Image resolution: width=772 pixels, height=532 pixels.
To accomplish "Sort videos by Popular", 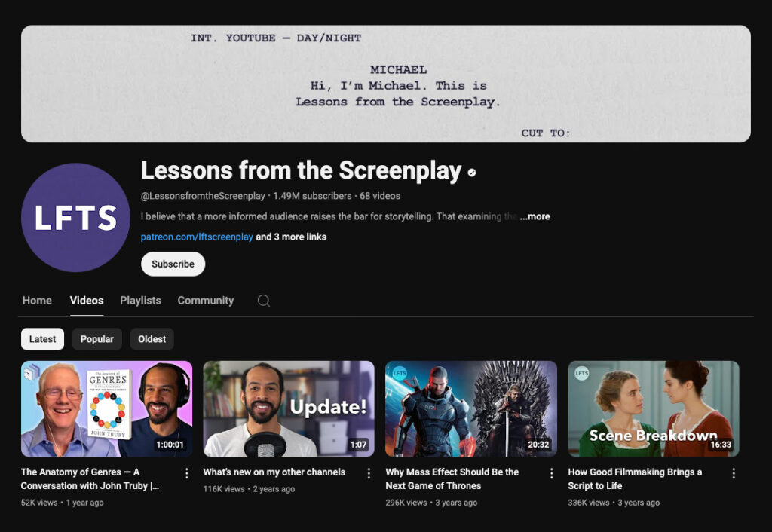I will [97, 339].
